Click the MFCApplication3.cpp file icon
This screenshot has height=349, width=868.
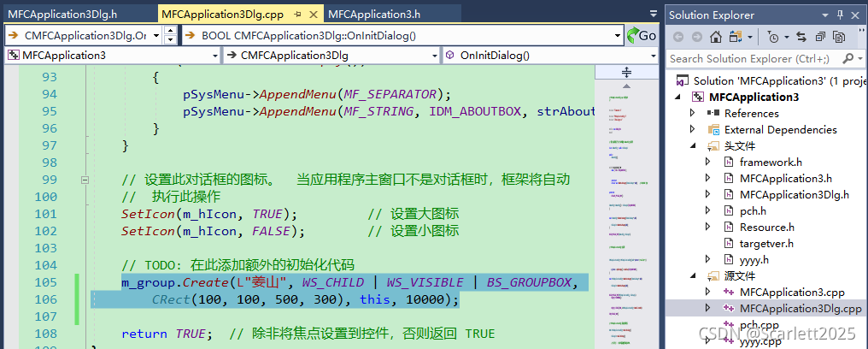tap(729, 292)
